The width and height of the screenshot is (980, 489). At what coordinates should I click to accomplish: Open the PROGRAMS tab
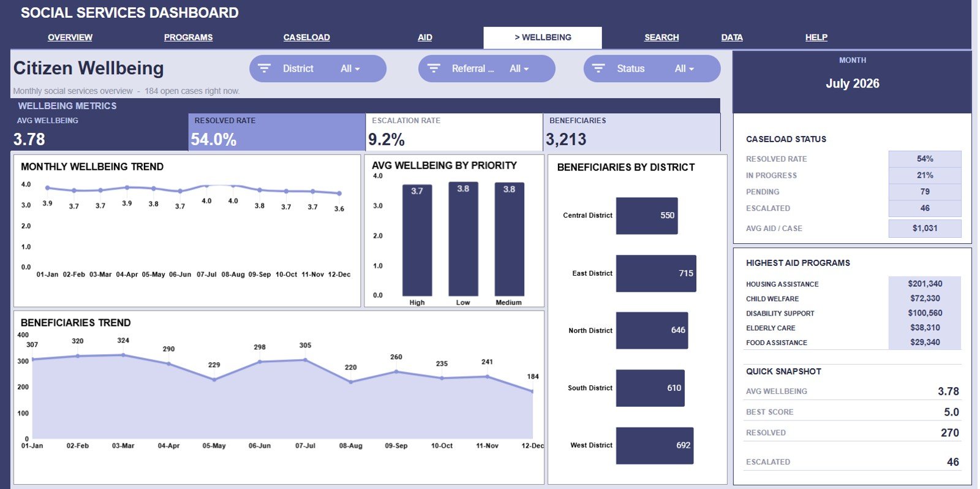[x=188, y=37]
